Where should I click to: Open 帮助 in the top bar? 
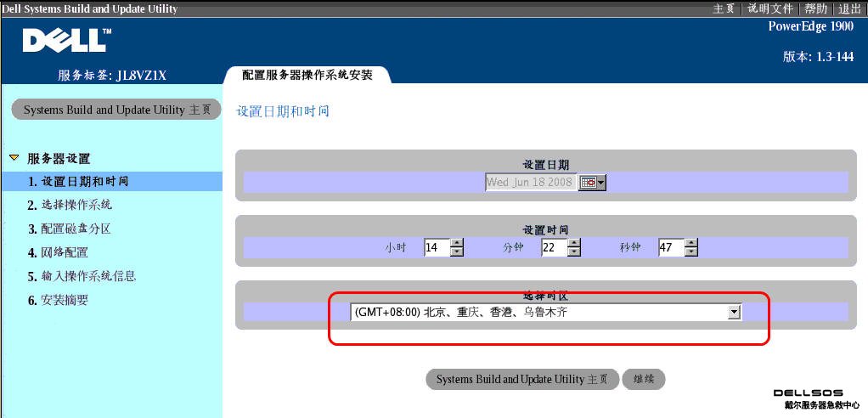click(815, 8)
